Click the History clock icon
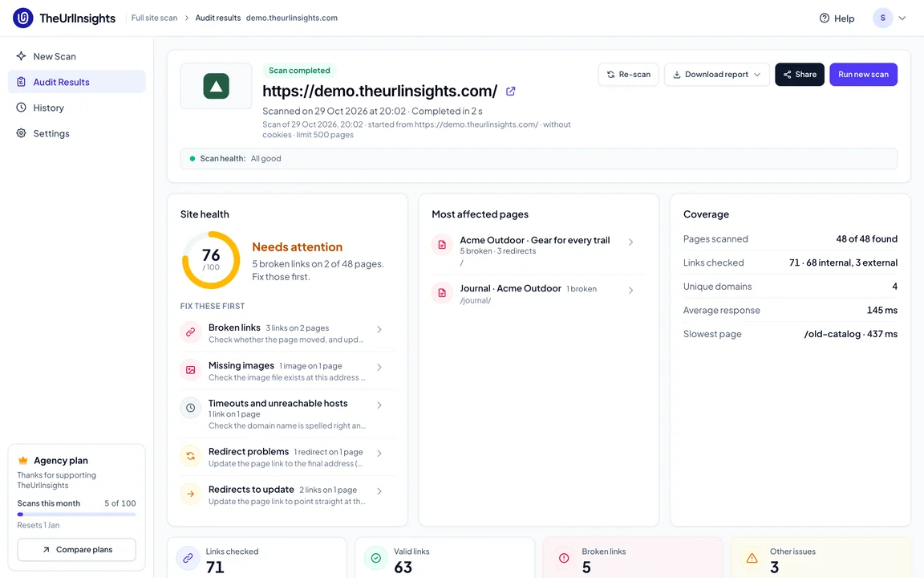924x578 pixels. (21, 108)
